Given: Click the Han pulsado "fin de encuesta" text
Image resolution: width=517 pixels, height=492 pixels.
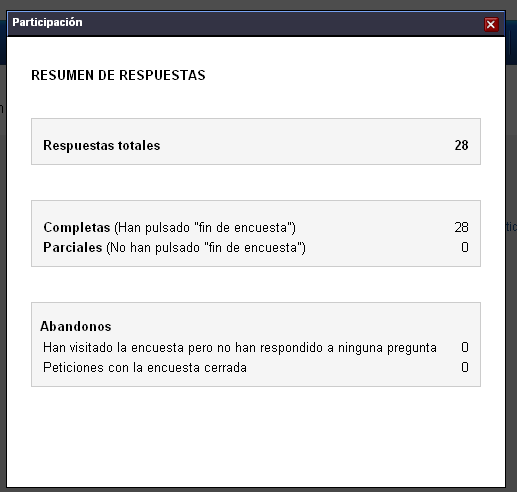Looking at the screenshot, I should (205, 228).
